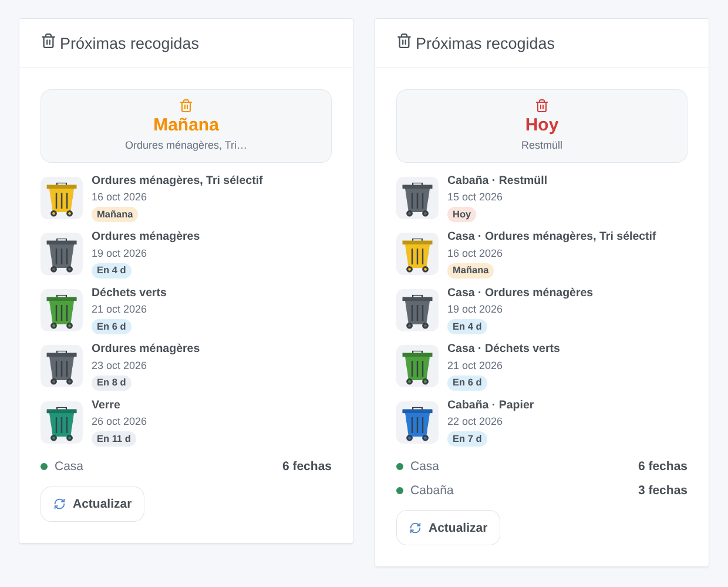Click the Actualizar button in the right card

point(448,528)
